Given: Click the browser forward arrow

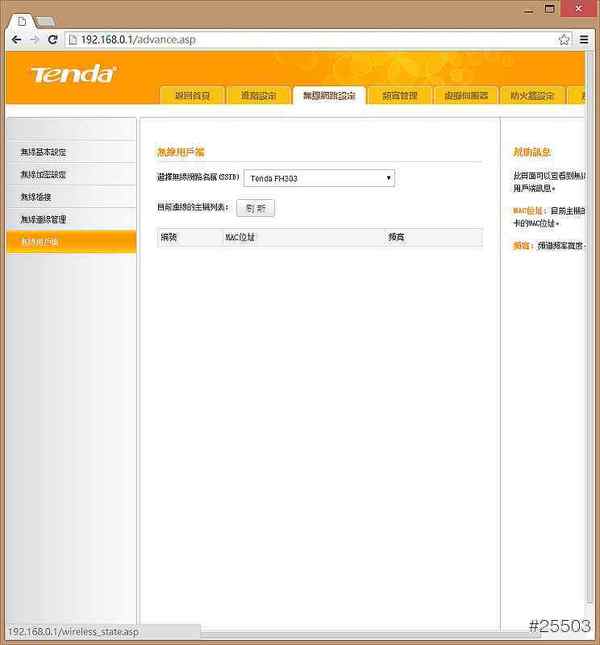Looking at the screenshot, I should coord(35,40).
